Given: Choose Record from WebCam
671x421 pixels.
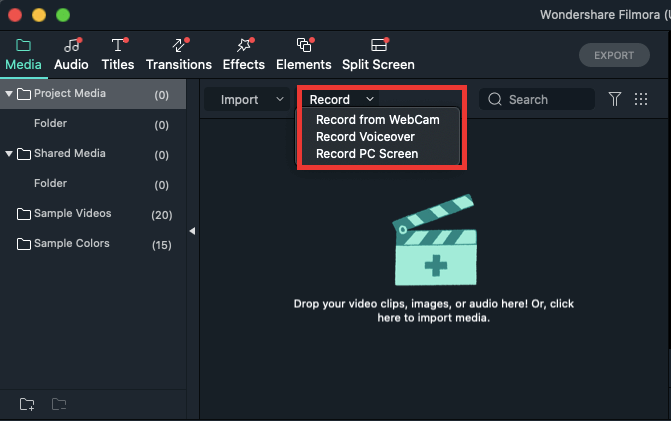Looking at the screenshot, I should [x=378, y=120].
